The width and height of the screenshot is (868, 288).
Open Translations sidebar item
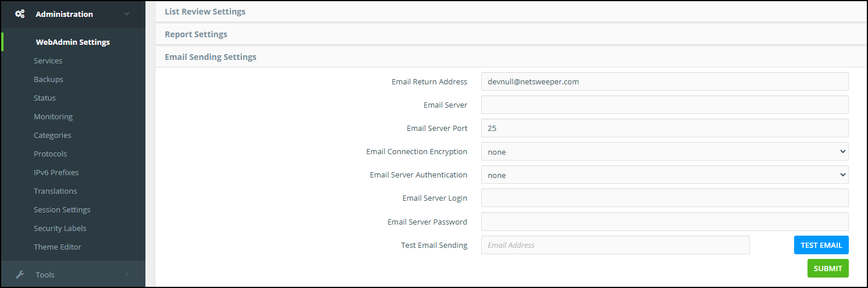click(55, 191)
